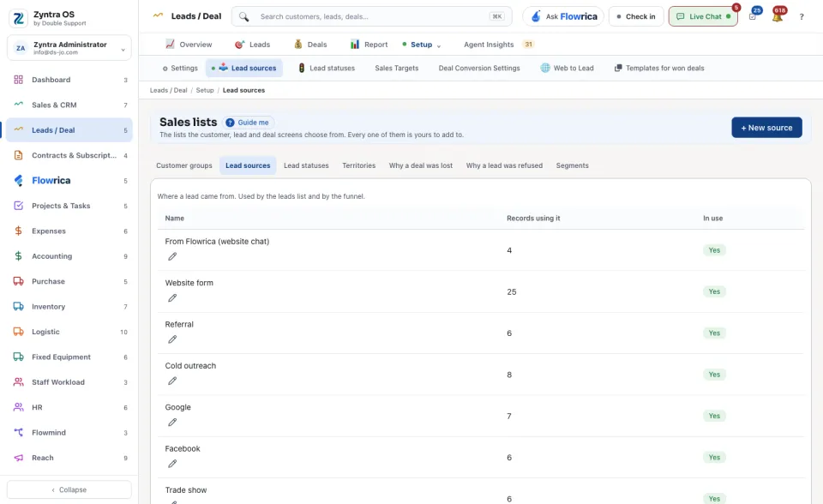The image size is (823, 504).
Task: Open Lead statuses in setup submenu
Action: [x=327, y=69]
